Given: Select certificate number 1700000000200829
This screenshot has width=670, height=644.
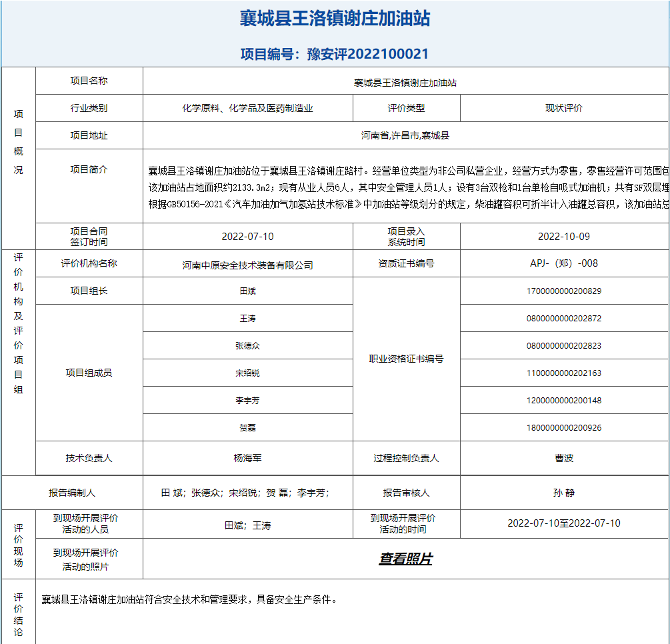Looking at the screenshot, I should (x=564, y=291).
